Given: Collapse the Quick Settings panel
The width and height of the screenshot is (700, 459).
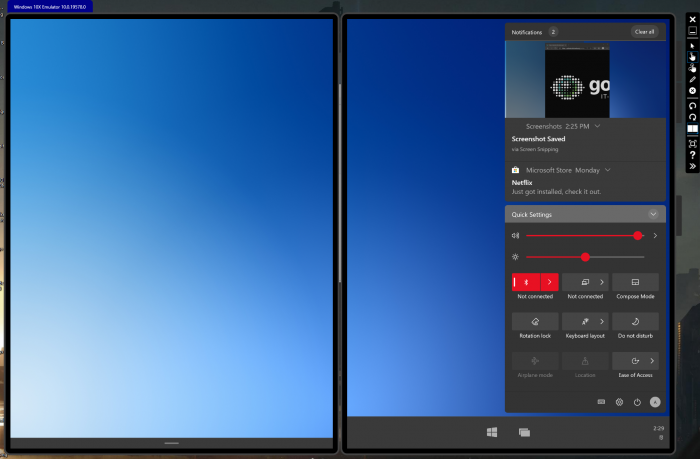Looking at the screenshot, I should [653, 214].
